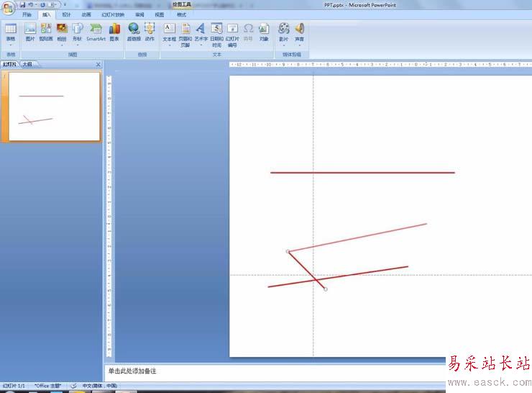This screenshot has height=393, width=532.
Task: Show the Slides (幻灯片) pane tab
Action: pos(10,64)
